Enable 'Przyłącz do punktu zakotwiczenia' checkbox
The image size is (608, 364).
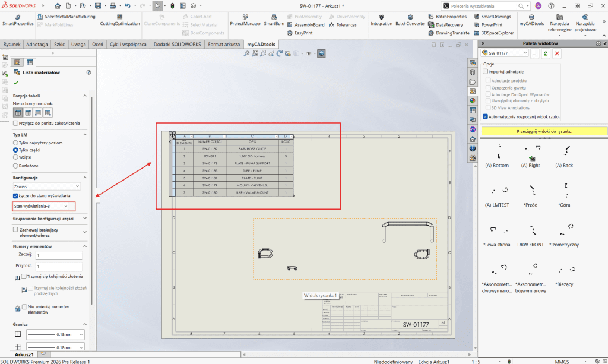(x=15, y=123)
